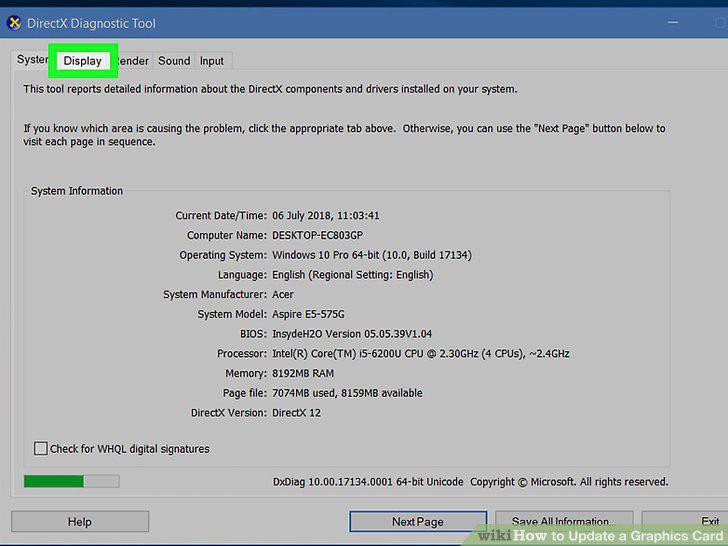728x546 pixels.
Task: Click memory value 8192MB RAM
Action: (303, 373)
